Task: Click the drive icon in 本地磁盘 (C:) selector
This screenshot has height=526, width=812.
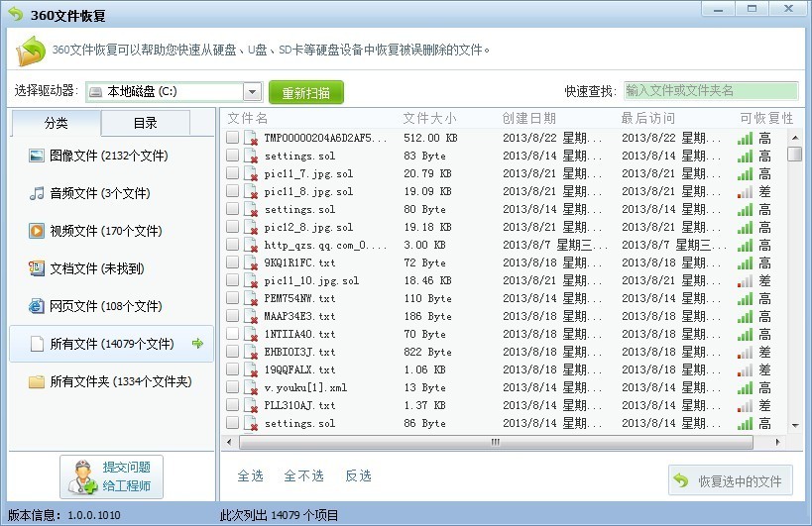Action: [x=96, y=92]
